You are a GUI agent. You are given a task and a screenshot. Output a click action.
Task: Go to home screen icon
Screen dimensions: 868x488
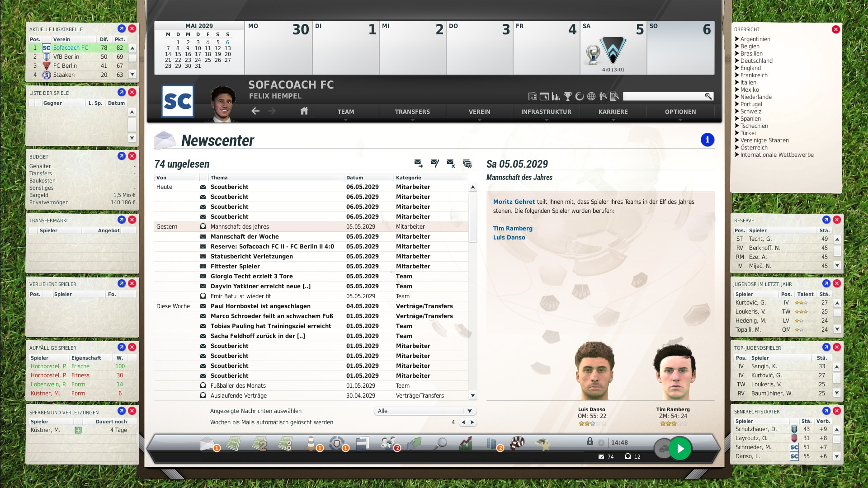304,111
